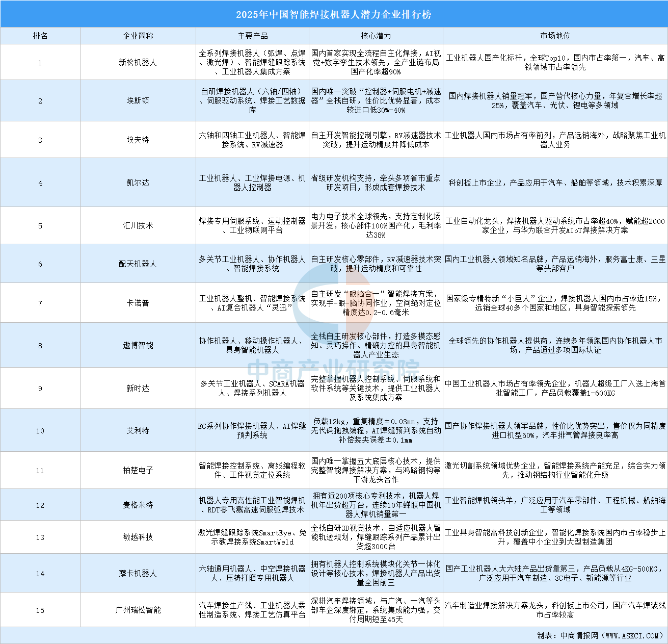The width and height of the screenshot is (668, 644).
Task: Click 艾利特's products cell with EC系列
Action: pyautogui.click(x=252, y=430)
